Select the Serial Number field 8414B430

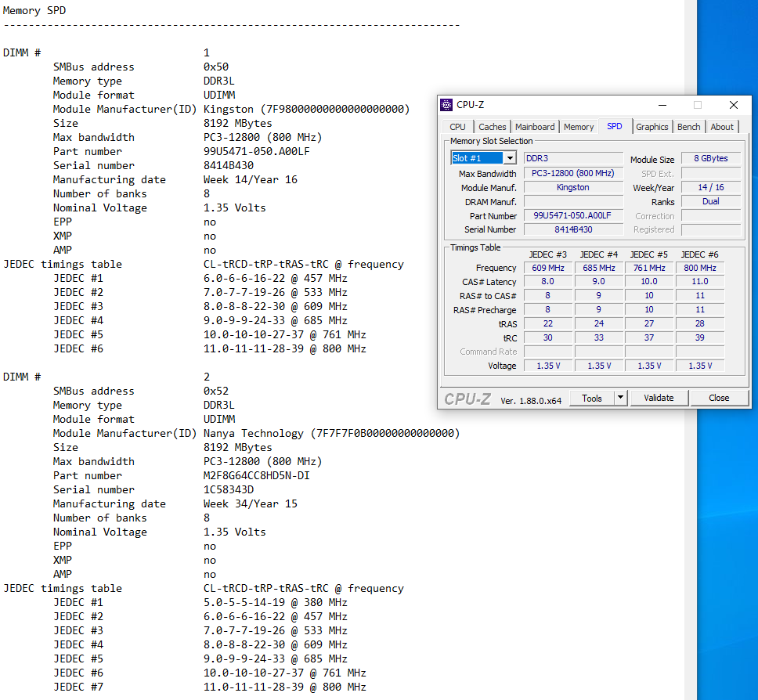pyautogui.click(x=572, y=229)
